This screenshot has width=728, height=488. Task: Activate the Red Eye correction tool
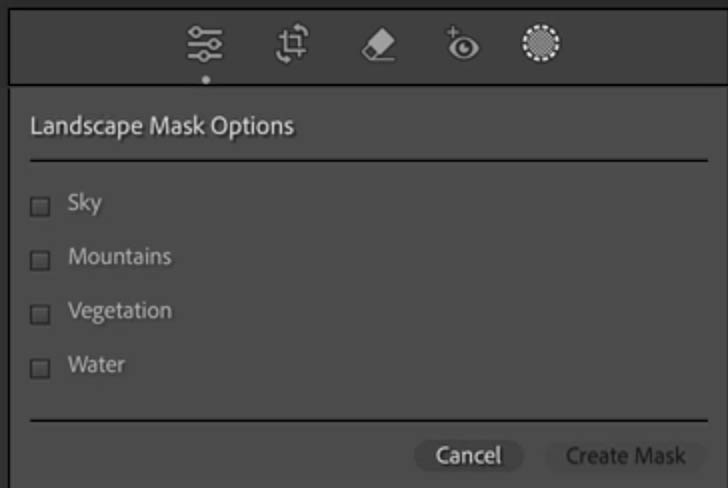coord(462,44)
